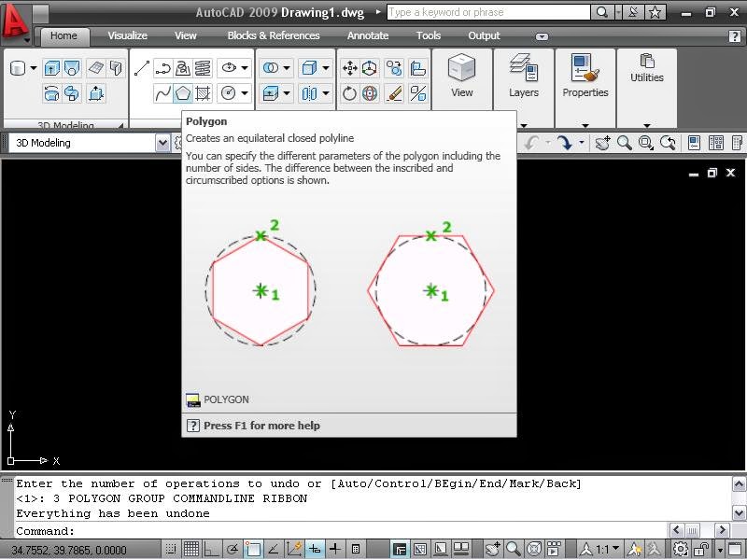This screenshot has height=560, width=747.
Task: Click the Erase tool icon
Action: click(x=394, y=93)
